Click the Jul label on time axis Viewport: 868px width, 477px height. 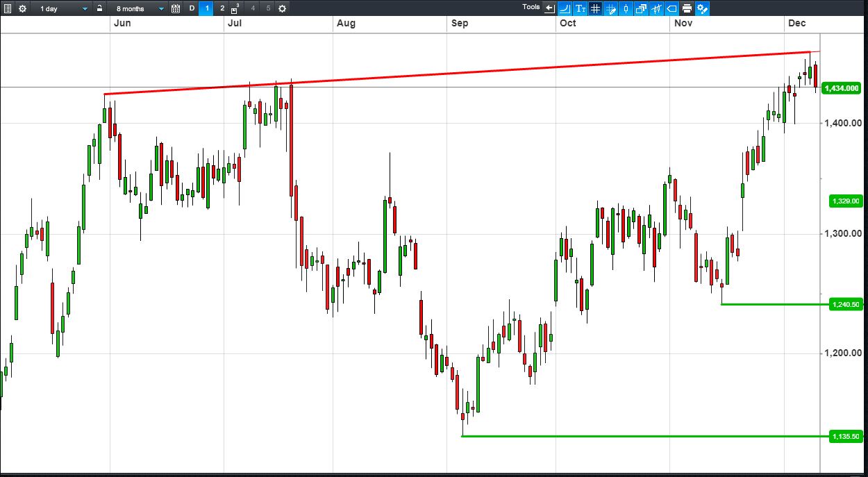tap(234, 23)
